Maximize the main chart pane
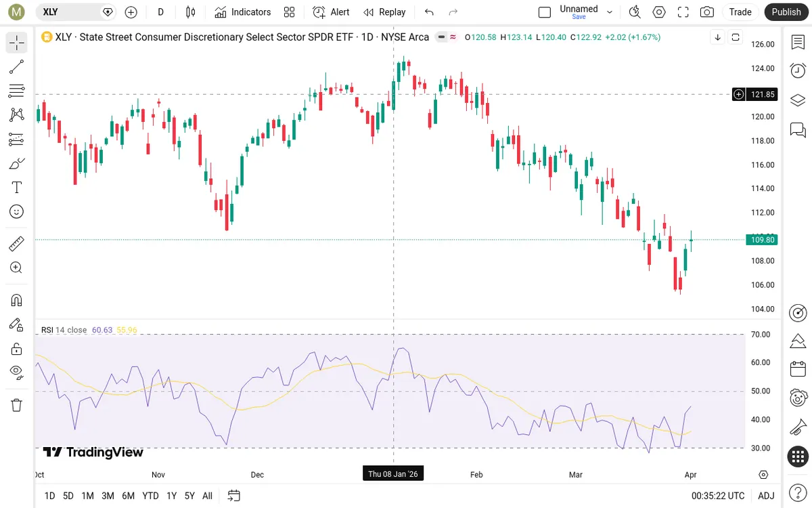 [736, 37]
